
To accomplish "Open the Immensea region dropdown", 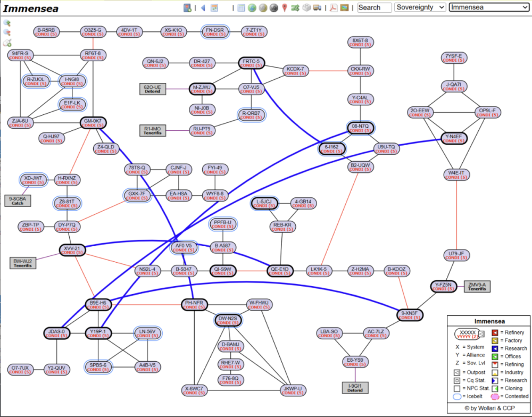I will tap(488, 7).
